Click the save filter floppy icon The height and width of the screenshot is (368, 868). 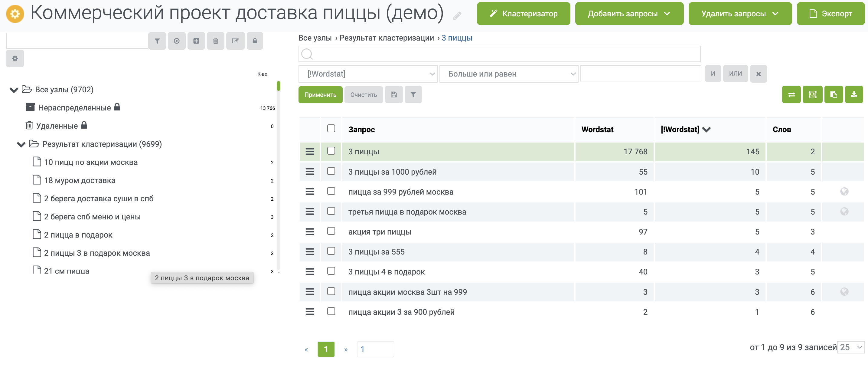[393, 94]
